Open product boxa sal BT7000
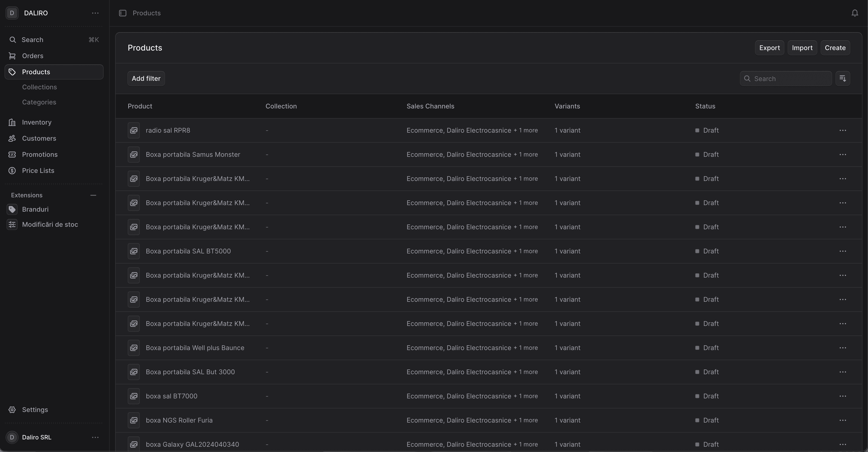 click(x=171, y=396)
